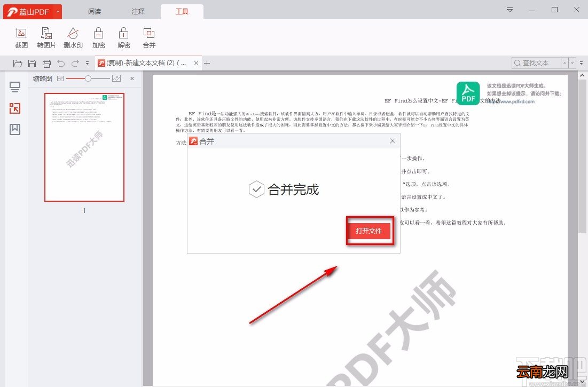
Task: Enlarge thumbnails with large image icon
Action: coord(116,78)
